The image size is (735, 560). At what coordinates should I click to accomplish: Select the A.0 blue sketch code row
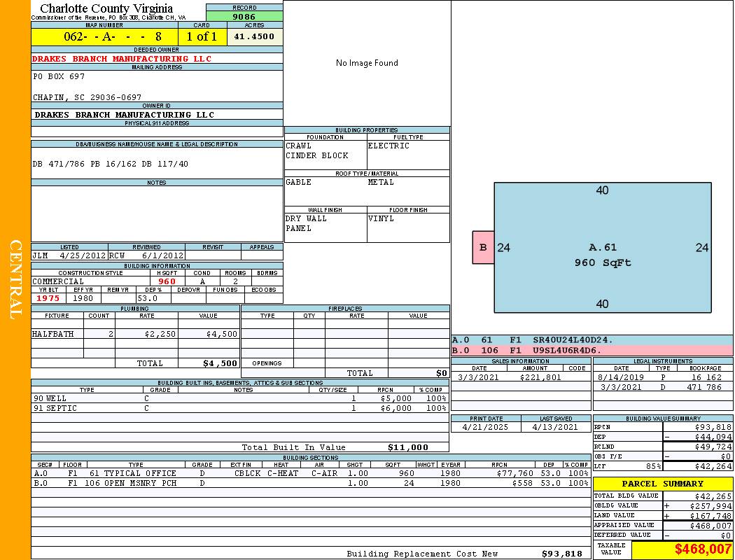pos(591,340)
